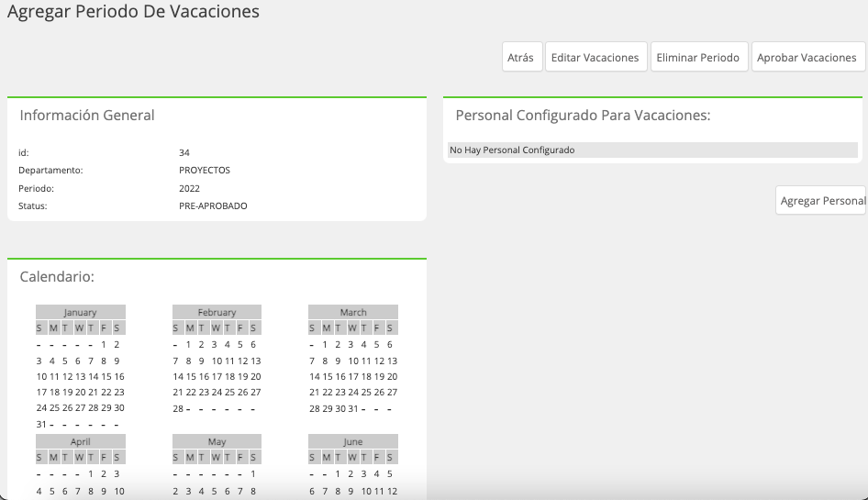Select January 15 in the calendar
The height and width of the screenshot is (500, 868).
click(106, 376)
